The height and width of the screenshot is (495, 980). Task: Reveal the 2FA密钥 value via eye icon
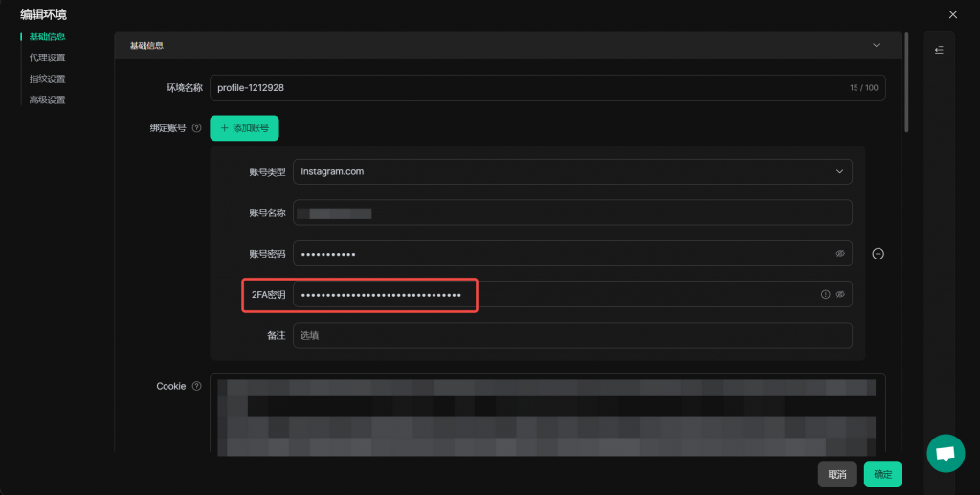pos(840,295)
